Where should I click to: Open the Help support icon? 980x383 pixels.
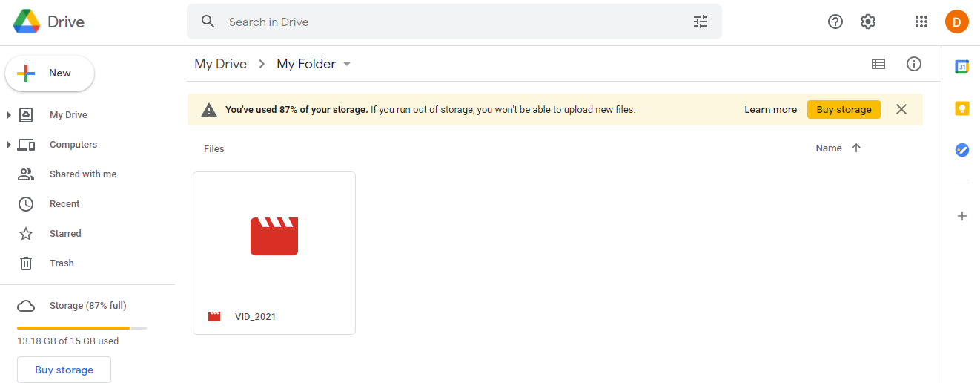pos(835,22)
